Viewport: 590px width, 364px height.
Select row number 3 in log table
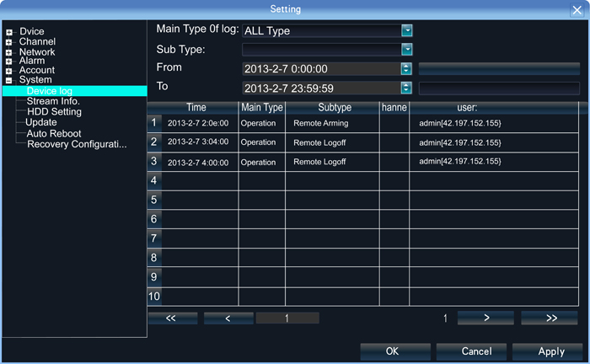point(154,161)
